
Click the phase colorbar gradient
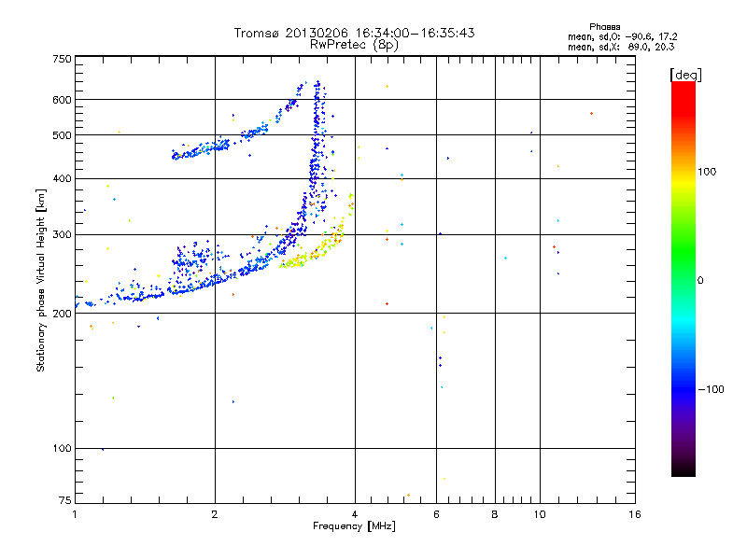coord(684,278)
